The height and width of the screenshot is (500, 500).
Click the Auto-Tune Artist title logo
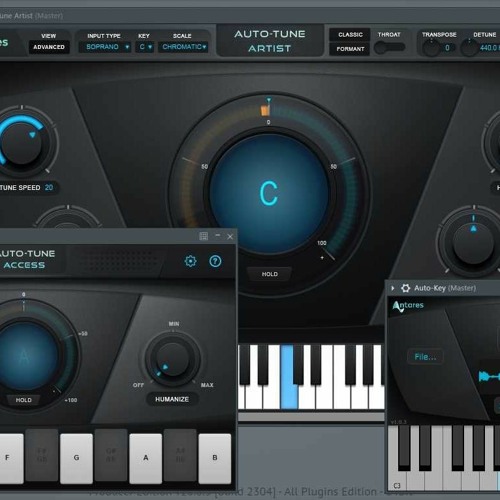pyautogui.click(x=269, y=41)
